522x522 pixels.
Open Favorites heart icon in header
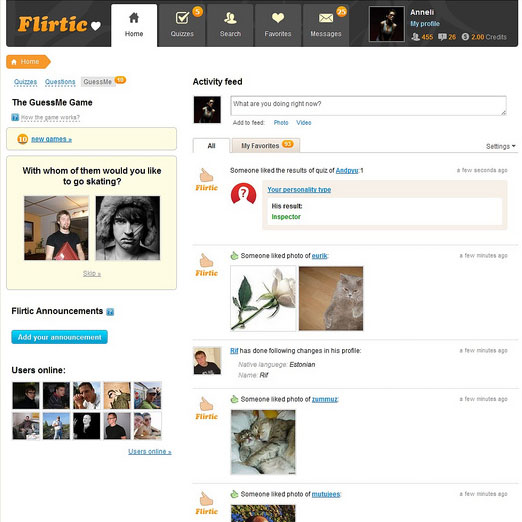(278, 18)
